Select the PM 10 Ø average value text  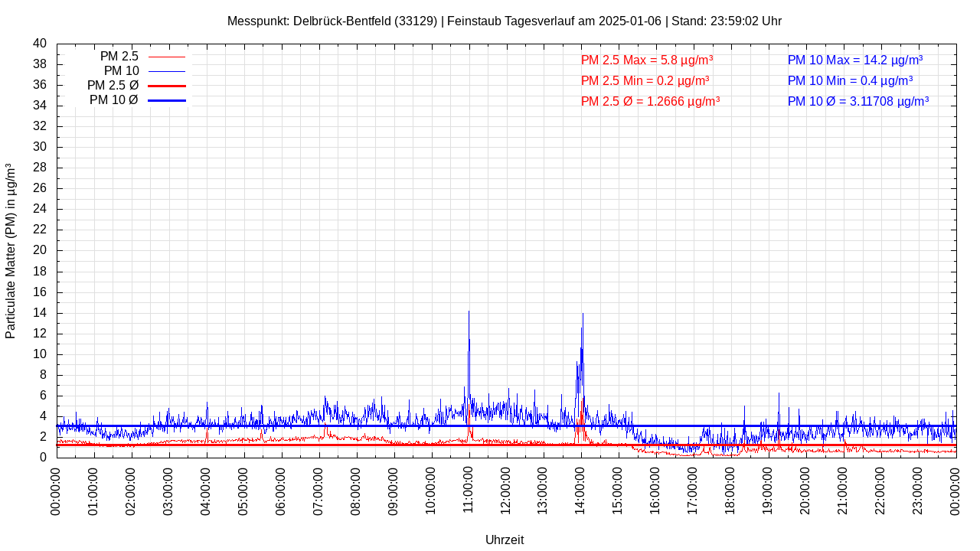pyautogui.click(x=857, y=101)
